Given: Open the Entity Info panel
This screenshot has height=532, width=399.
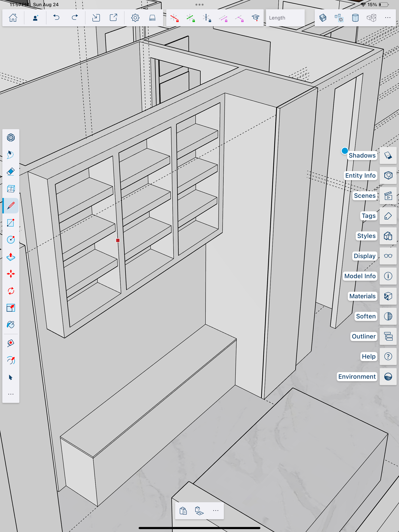Looking at the screenshot, I should (388, 176).
